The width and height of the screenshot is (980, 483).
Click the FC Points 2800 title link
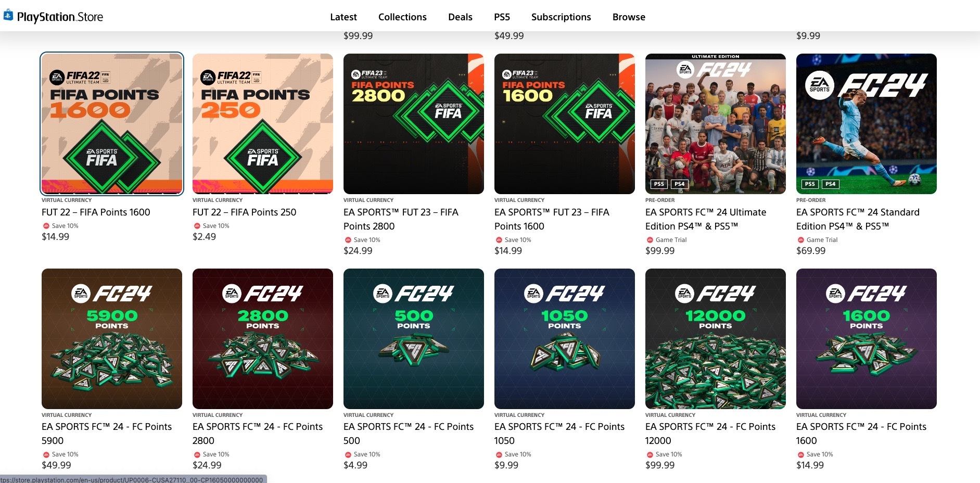[258, 434]
